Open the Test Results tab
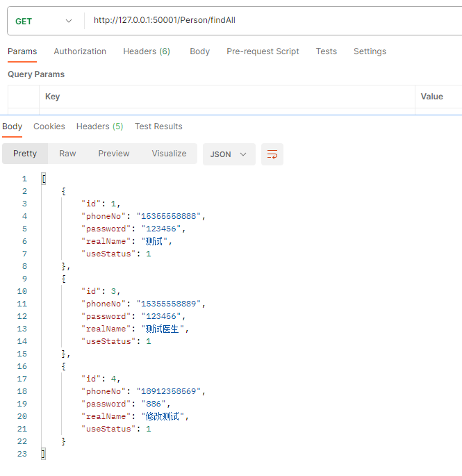The image size is (462, 476). point(158,126)
